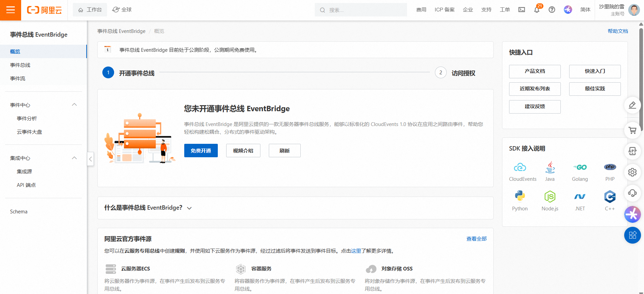644x294 pixels.
Task: Open the 全球 region selector
Action: 122,10
